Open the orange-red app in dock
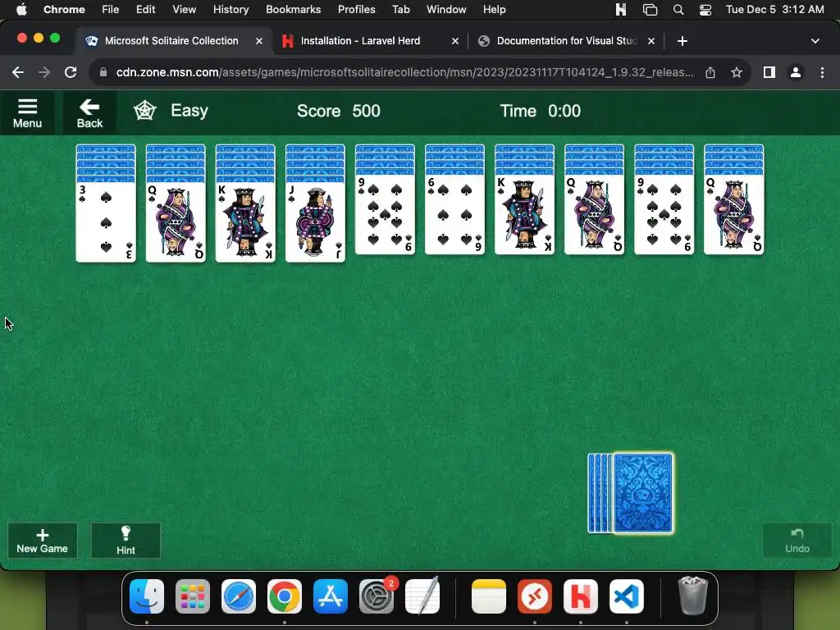The height and width of the screenshot is (630, 840). pos(535,596)
